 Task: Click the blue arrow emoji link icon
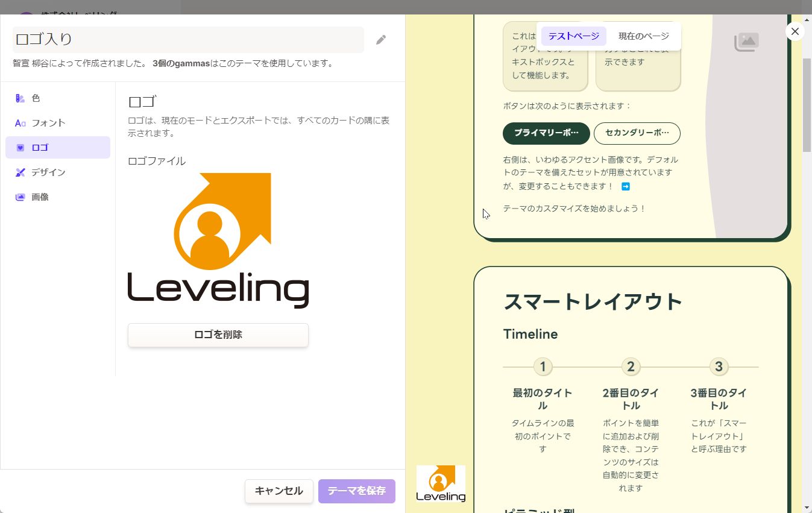click(x=625, y=186)
